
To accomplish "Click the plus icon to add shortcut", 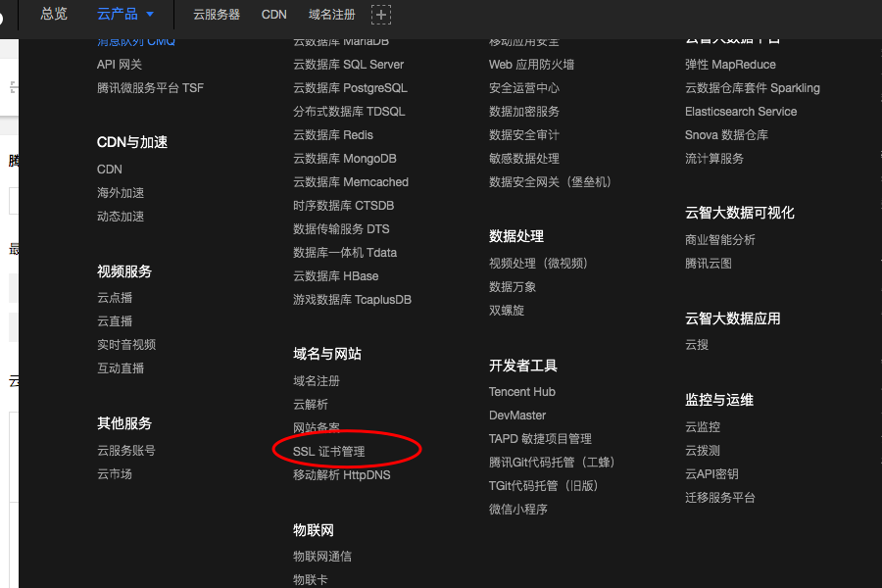I will [x=381, y=15].
